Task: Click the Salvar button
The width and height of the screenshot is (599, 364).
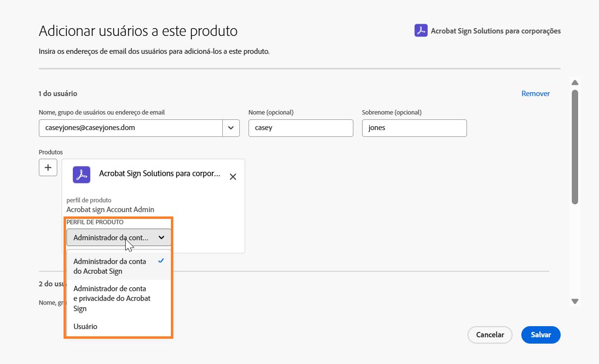Action: [540, 334]
